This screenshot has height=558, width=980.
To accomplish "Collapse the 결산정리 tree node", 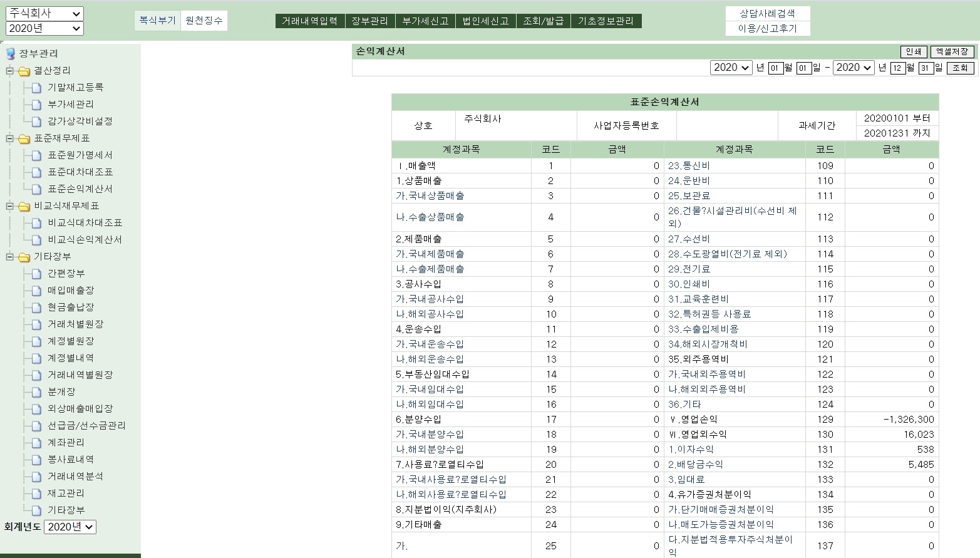I will click(x=9, y=71).
